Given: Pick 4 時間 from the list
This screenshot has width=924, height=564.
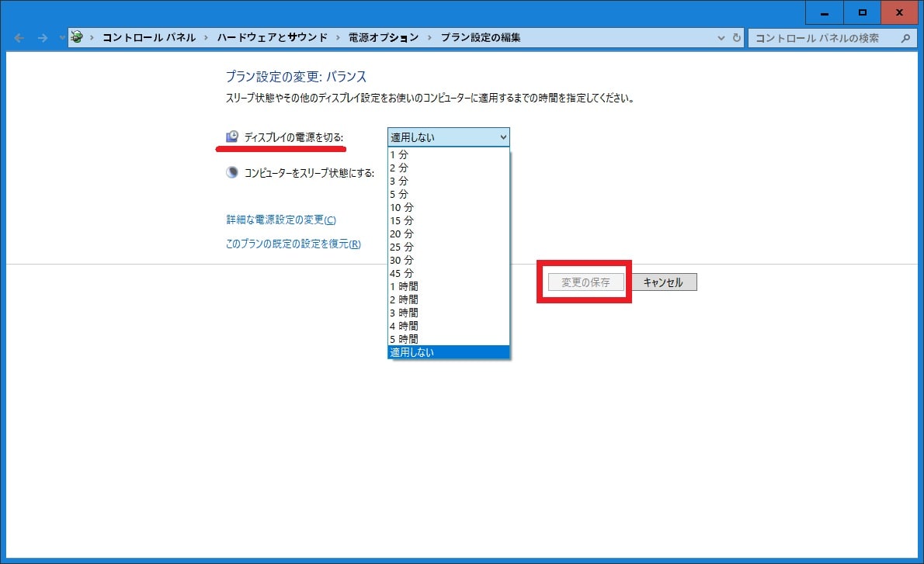Looking at the screenshot, I should tap(449, 326).
